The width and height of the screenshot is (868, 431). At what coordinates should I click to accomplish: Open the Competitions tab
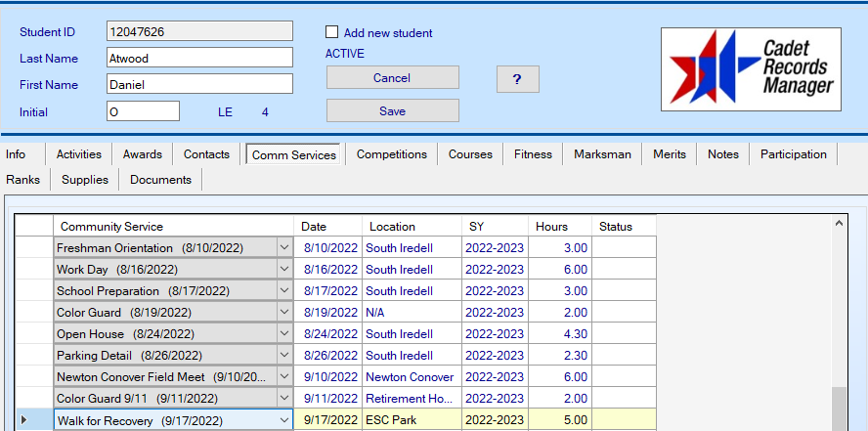[391, 154]
